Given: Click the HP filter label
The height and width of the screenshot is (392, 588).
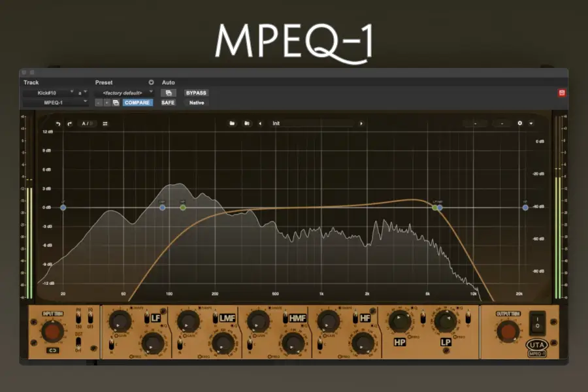Looking at the screenshot, I should coord(400,342).
